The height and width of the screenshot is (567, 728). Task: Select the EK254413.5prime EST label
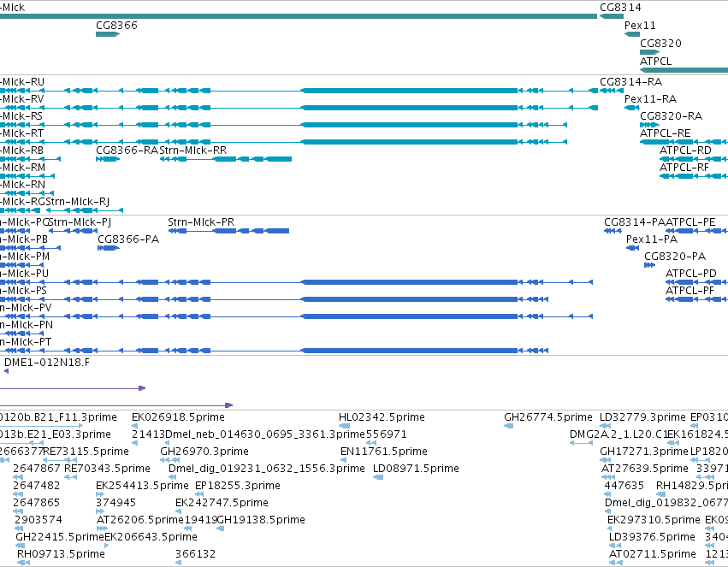(x=142, y=486)
